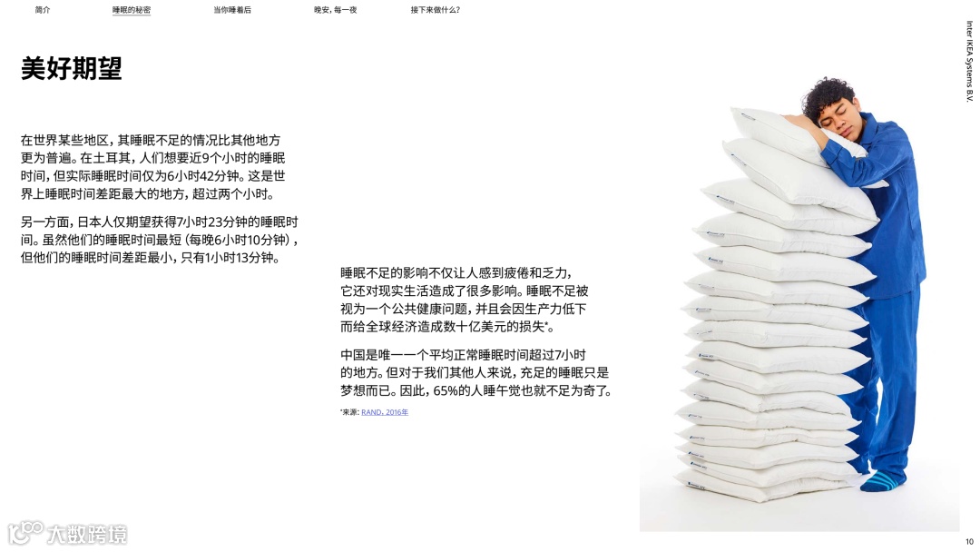
Task: Go to the 晚安，每一夜 tab
Action: (x=335, y=10)
